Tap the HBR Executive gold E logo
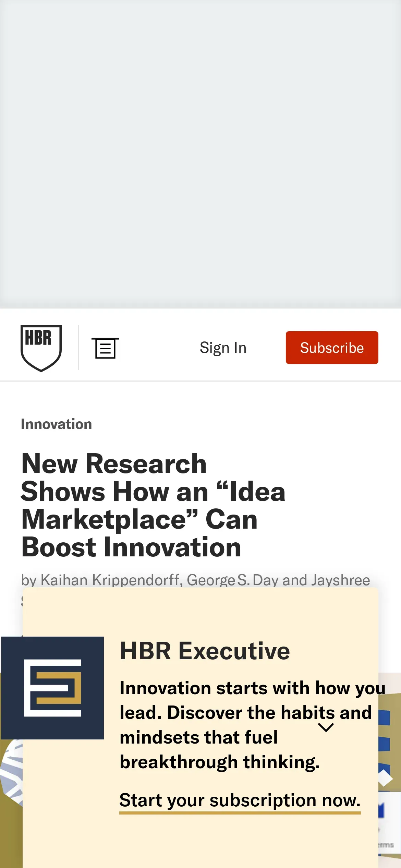Viewport: 401px width, 868px height. pos(52,688)
